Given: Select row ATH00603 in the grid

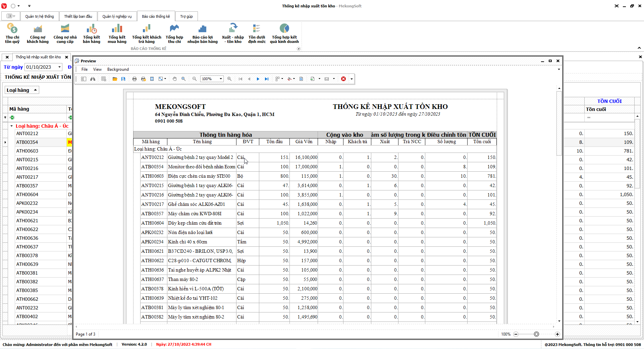Looking at the screenshot, I should point(27,151).
